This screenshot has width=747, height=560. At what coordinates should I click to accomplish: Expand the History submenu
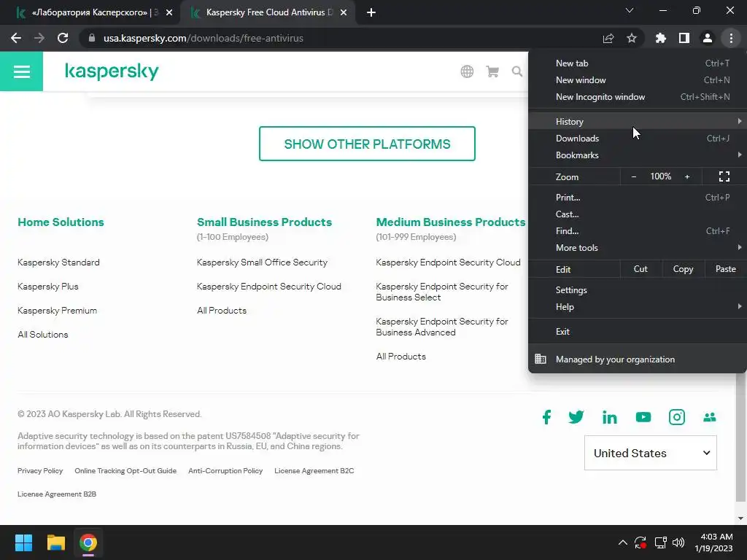coord(638,122)
